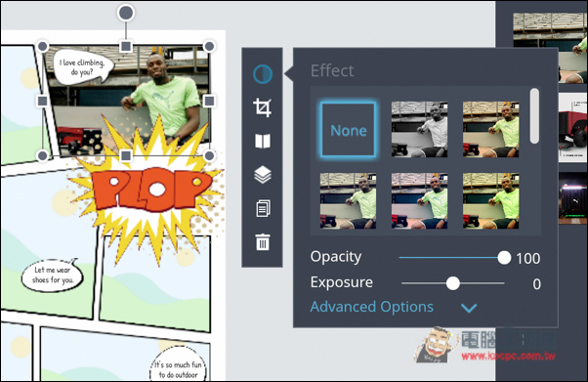The width and height of the screenshot is (588, 382).
Task: Click the Duplicate copy icon
Action: click(263, 208)
